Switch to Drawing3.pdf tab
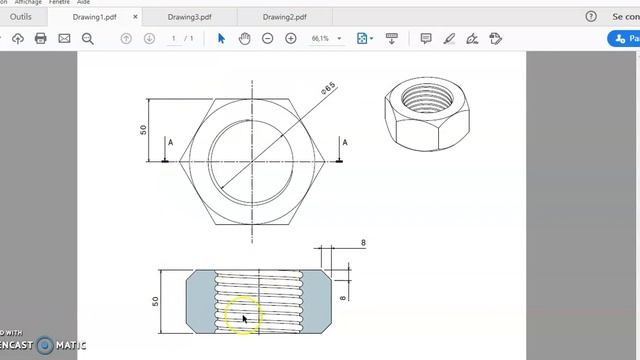This screenshot has width=640, height=360. [x=189, y=17]
